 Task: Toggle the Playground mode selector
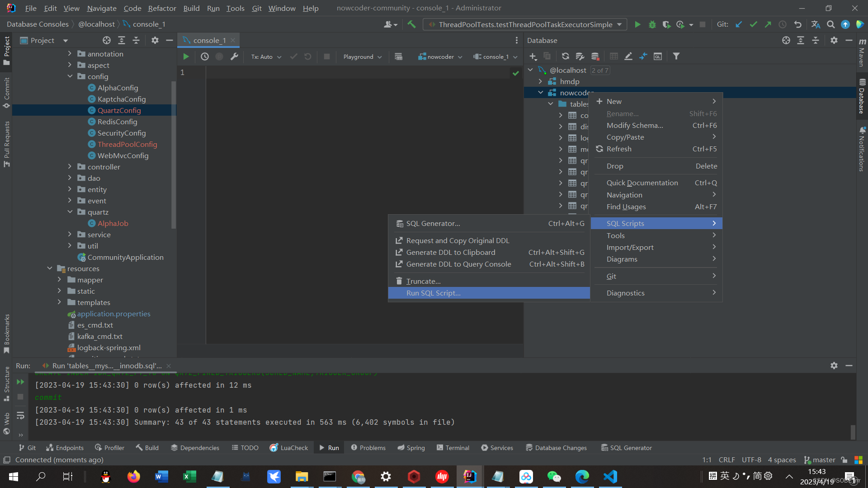tap(362, 56)
